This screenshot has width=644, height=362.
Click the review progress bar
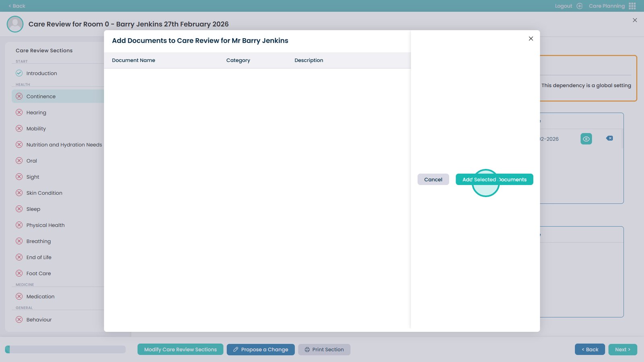(65, 350)
